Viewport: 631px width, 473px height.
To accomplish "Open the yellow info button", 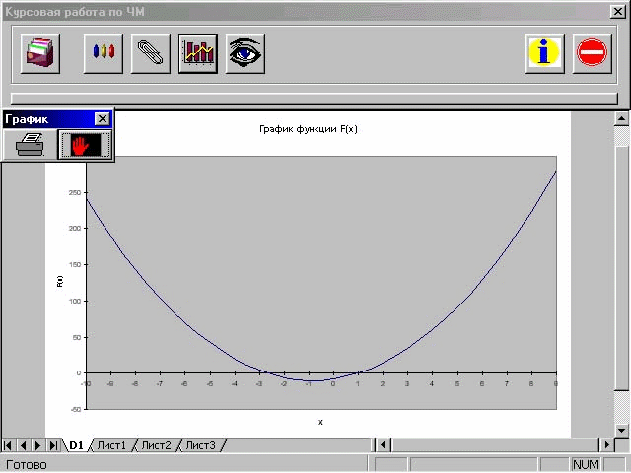I will coord(544,54).
